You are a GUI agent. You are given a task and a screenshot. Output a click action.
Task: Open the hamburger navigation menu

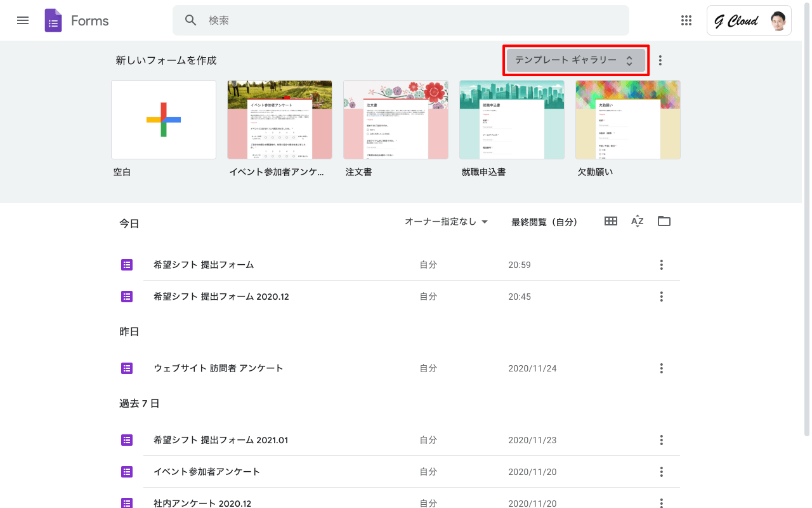[22, 20]
